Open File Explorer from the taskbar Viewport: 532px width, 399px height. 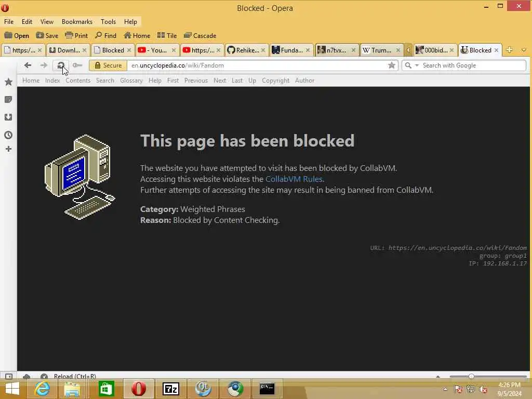pos(72,389)
